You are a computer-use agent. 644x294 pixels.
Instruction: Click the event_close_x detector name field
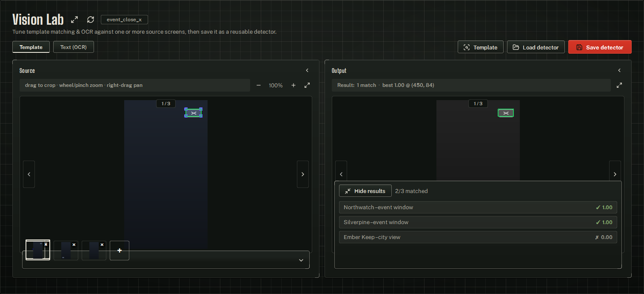click(124, 20)
